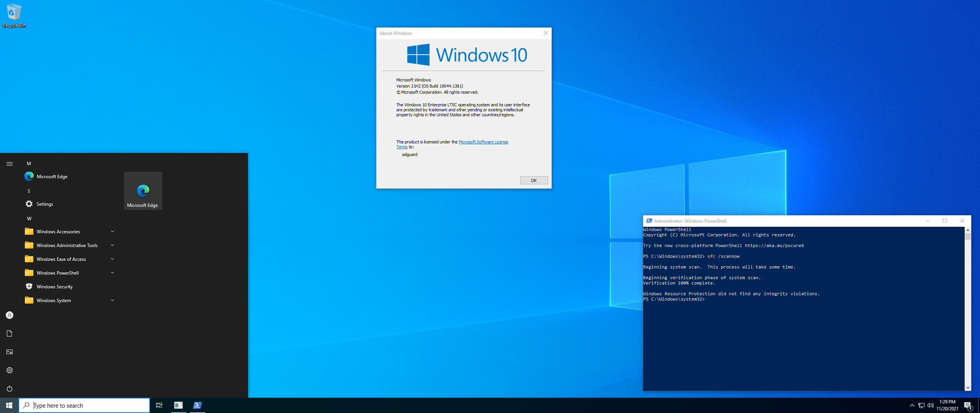This screenshot has width=980, height=413.
Task: Close the About Windows dialog
Action: click(x=546, y=33)
